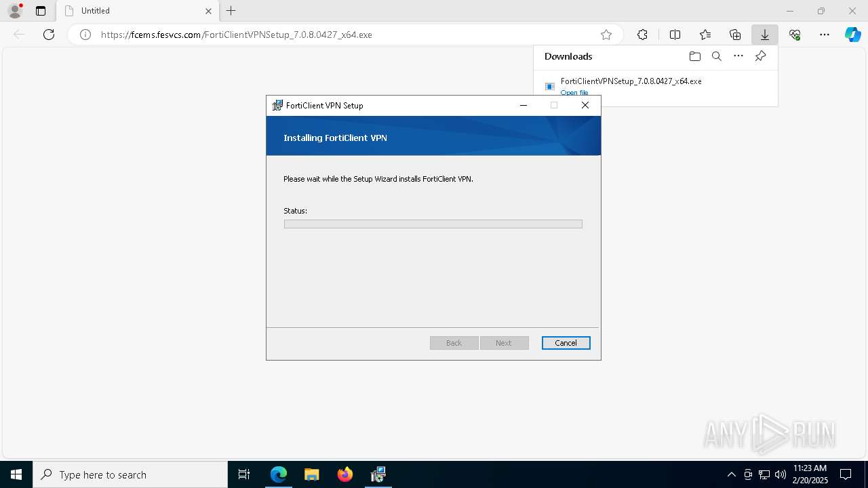The height and width of the screenshot is (488, 868).
Task: Open the tab actions menu icon
Action: [x=41, y=11]
